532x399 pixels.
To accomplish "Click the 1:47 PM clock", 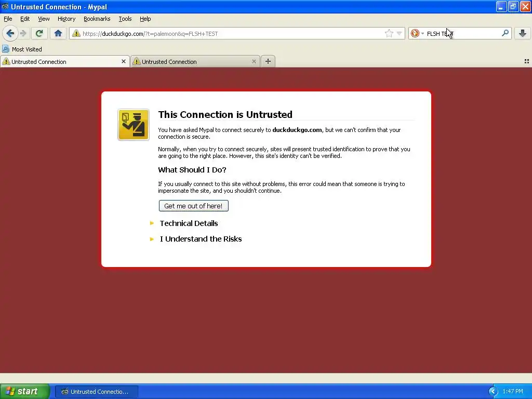I will point(513,392).
